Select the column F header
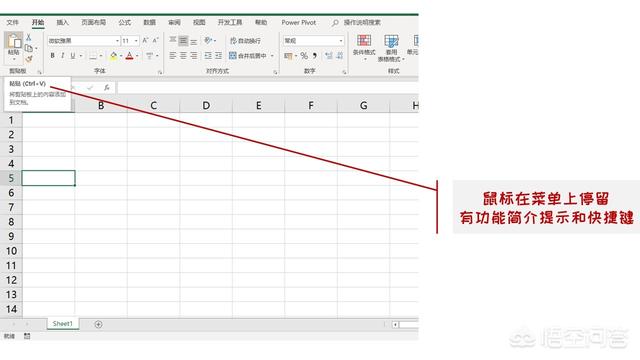The image size is (640, 360). [x=311, y=106]
